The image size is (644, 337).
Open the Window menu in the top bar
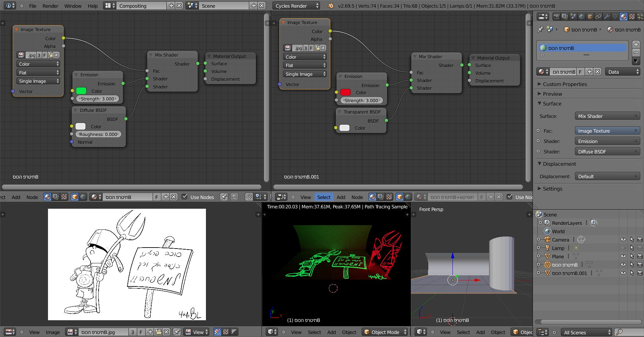tap(73, 6)
